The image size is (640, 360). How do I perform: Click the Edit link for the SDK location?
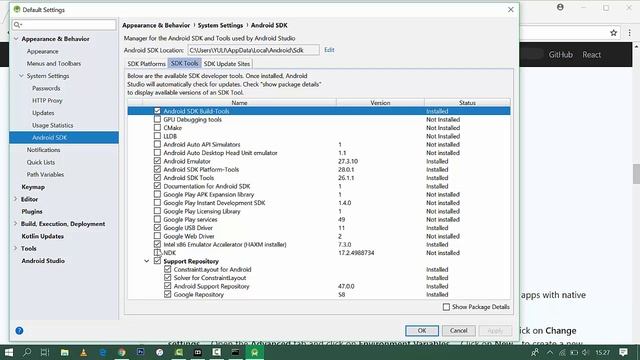[x=329, y=50]
